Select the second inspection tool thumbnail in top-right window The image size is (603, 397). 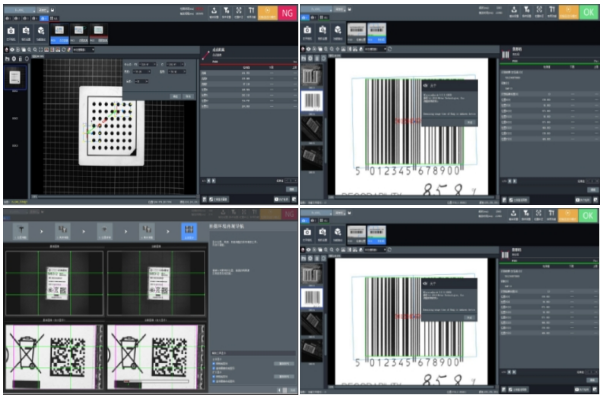point(376,32)
